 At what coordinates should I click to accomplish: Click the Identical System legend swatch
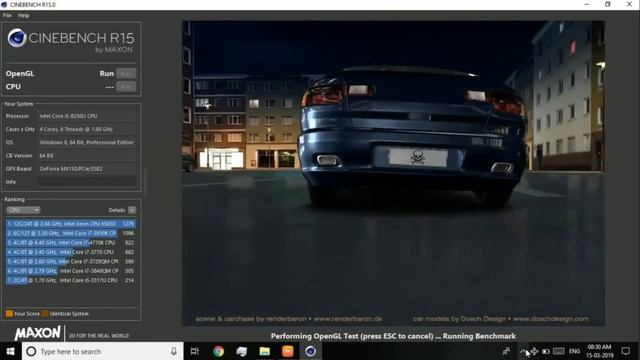point(45,313)
